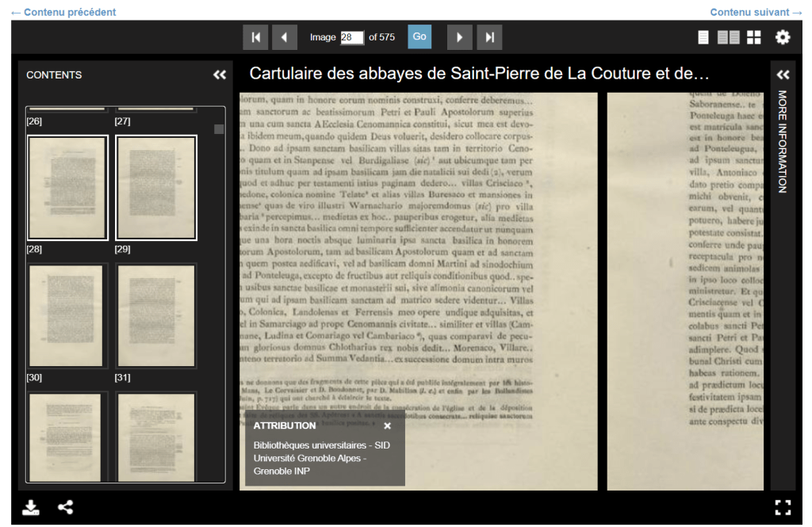Open the share options
The height and width of the screenshot is (527, 812).
point(66,508)
